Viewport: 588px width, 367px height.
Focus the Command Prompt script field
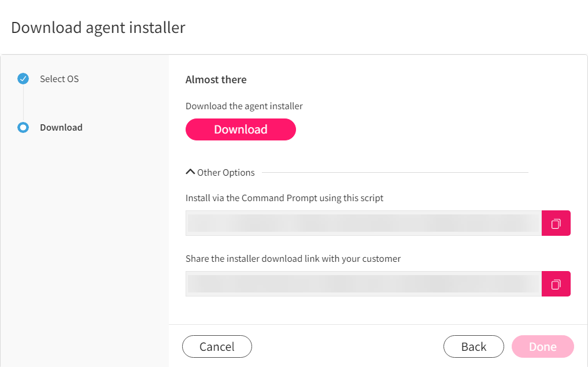pyautogui.click(x=364, y=223)
